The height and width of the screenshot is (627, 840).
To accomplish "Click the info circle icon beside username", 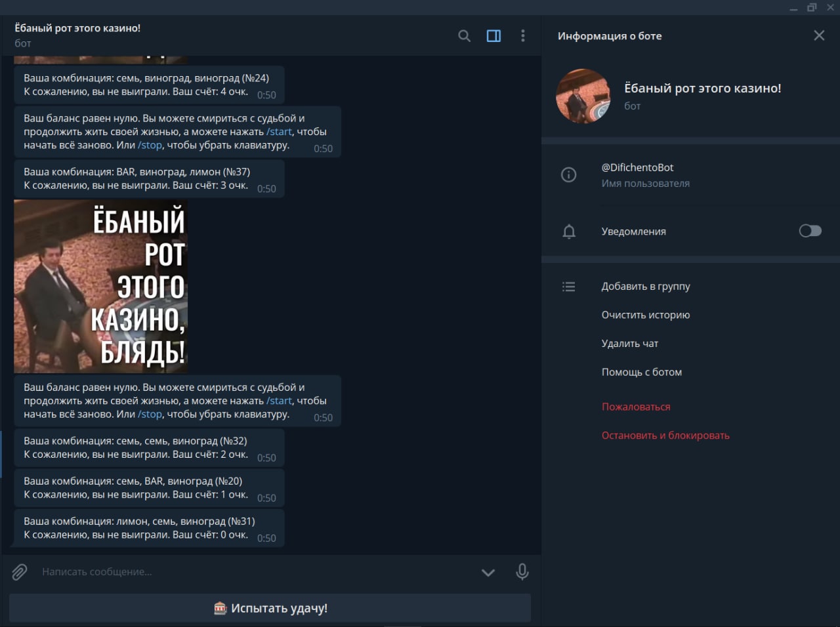I will pos(569,174).
